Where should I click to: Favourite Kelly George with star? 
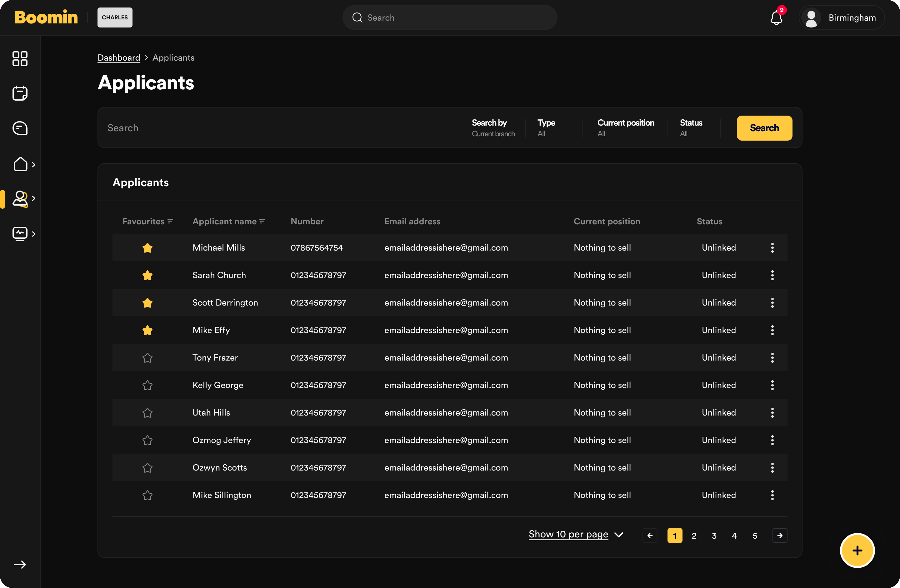[147, 385]
